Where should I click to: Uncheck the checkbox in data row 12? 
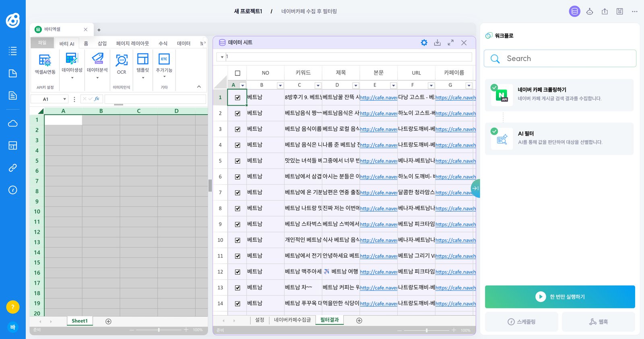(237, 272)
